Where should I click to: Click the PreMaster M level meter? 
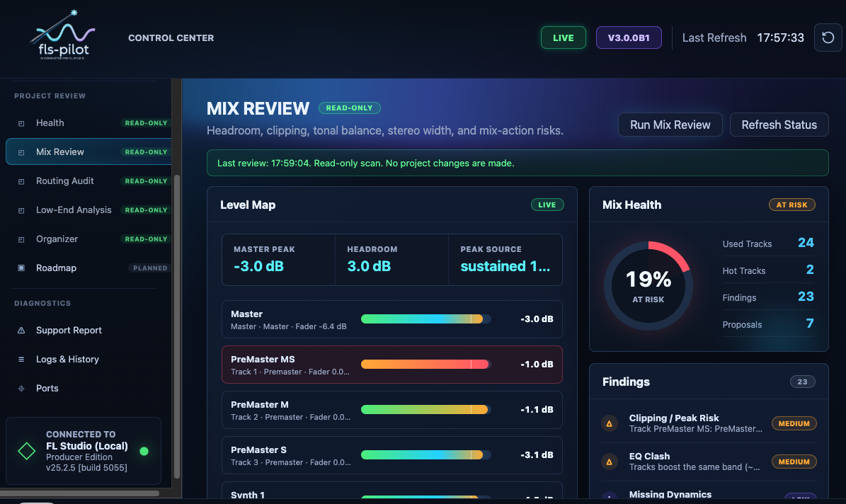tap(425, 410)
